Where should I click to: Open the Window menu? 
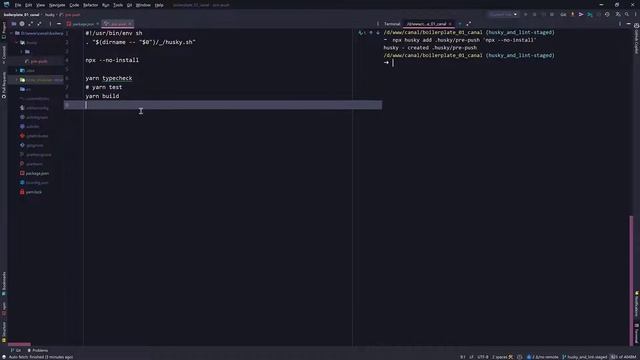(143, 5)
